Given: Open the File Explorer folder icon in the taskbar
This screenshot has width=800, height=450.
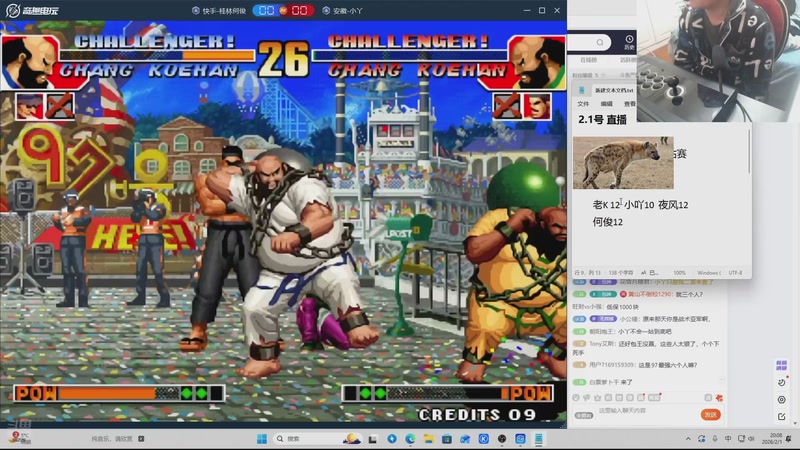Looking at the screenshot, I should [429, 439].
